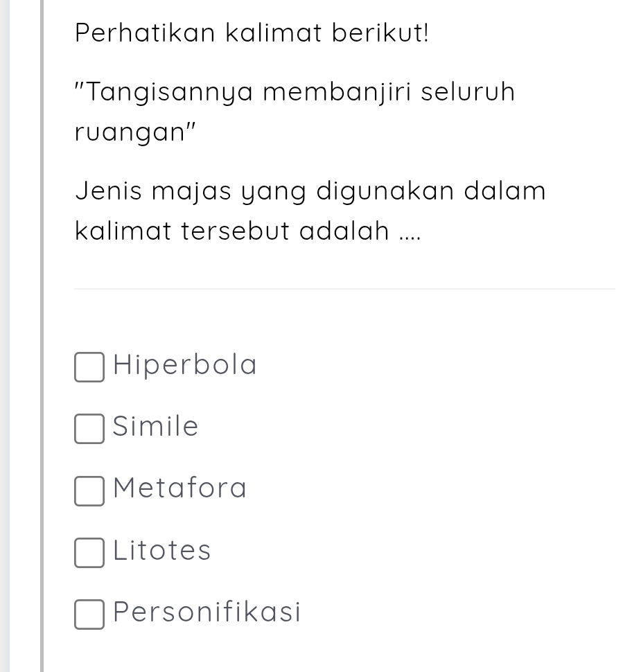The height and width of the screenshot is (672, 641).
Task: Click the gray vertical bar at left
Action: [42, 336]
